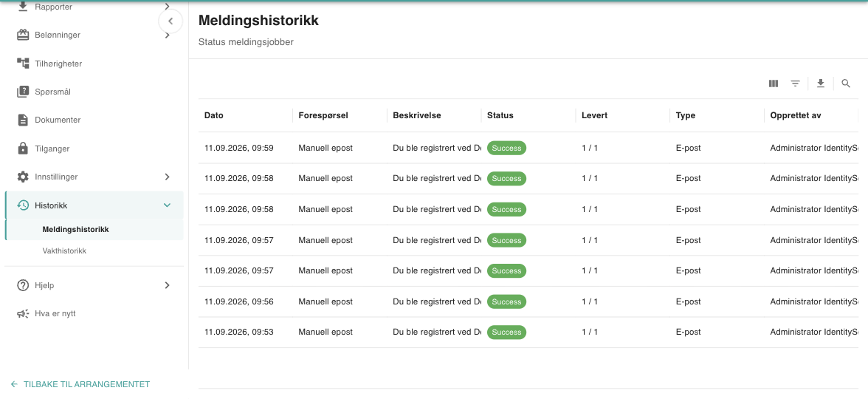Click the Tilganger padlock icon

click(x=23, y=148)
